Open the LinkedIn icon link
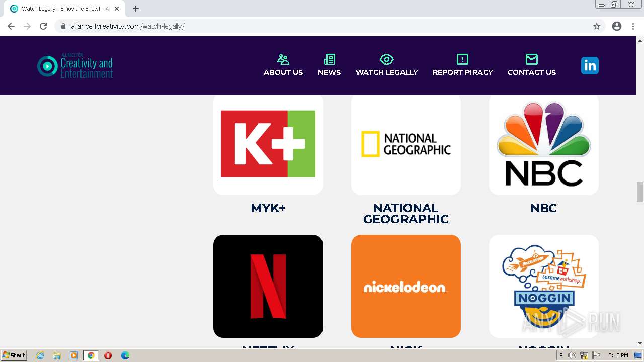 590,65
